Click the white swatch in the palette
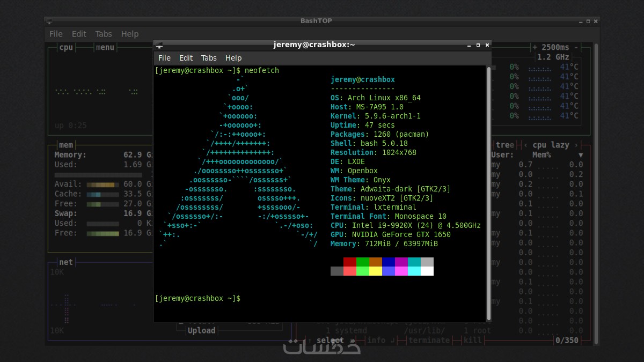Viewport: 644px width, 362px height. [427, 271]
